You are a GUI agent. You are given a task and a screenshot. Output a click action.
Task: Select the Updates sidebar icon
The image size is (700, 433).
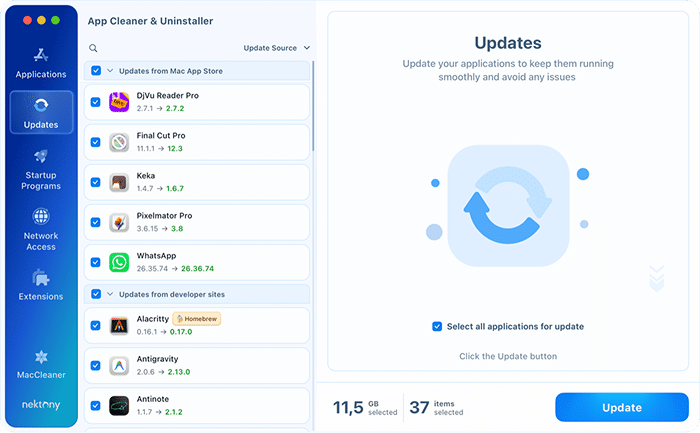tap(41, 105)
